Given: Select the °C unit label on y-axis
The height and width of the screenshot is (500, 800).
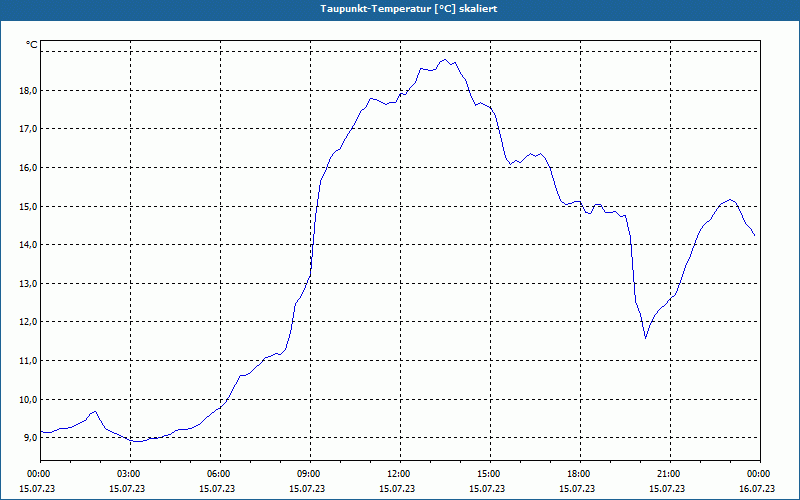Looking at the screenshot, I should coord(31,45).
